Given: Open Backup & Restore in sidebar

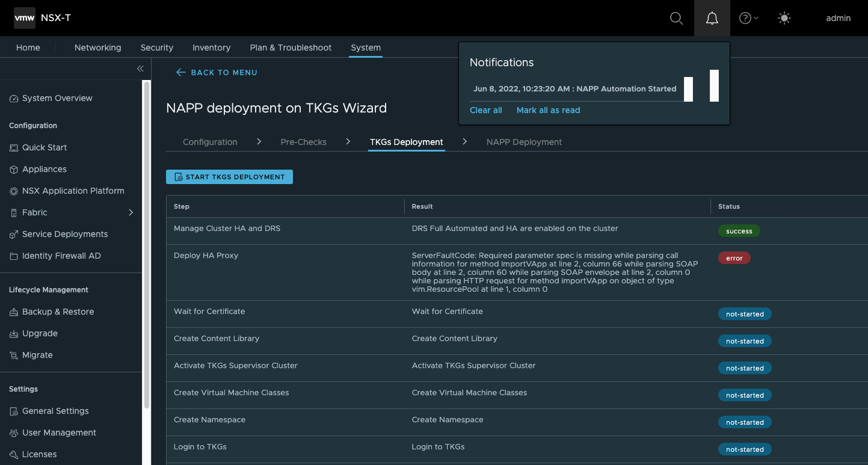Looking at the screenshot, I should click(58, 312).
